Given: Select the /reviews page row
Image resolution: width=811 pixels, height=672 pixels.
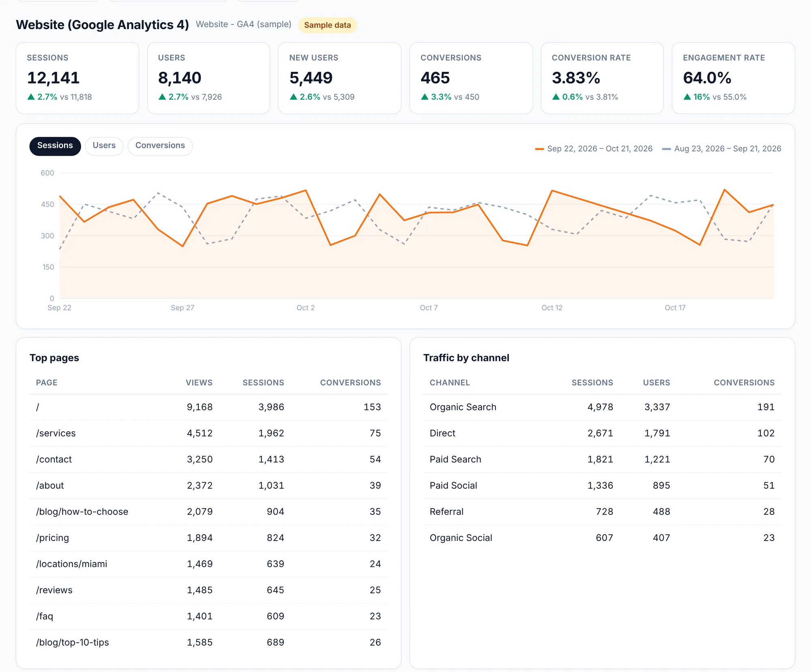Looking at the screenshot, I should pyautogui.click(x=208, y=590).
